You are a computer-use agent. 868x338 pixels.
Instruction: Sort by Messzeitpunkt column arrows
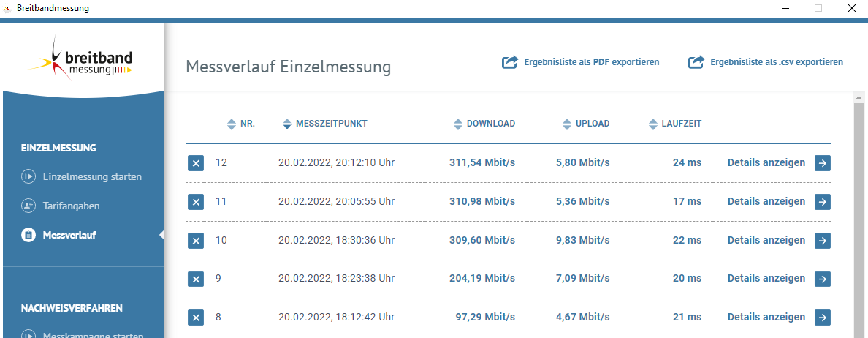(286, 124)
